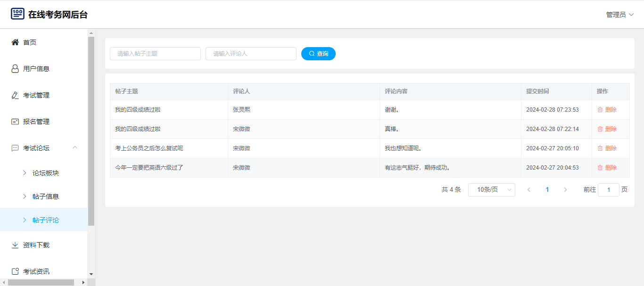The image size is (644, 286).
Task: Open the 10条/页 page size dropdown
Action: (491, 190)
